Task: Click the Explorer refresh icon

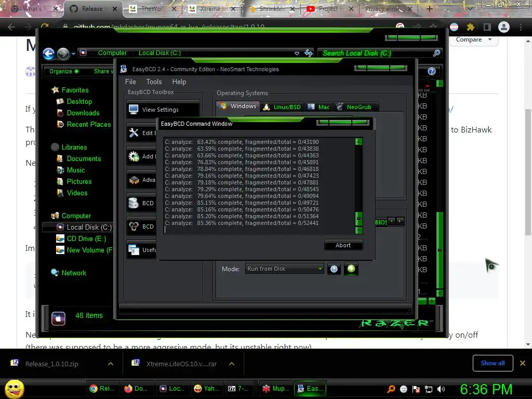Action: (x=309, y=53)
